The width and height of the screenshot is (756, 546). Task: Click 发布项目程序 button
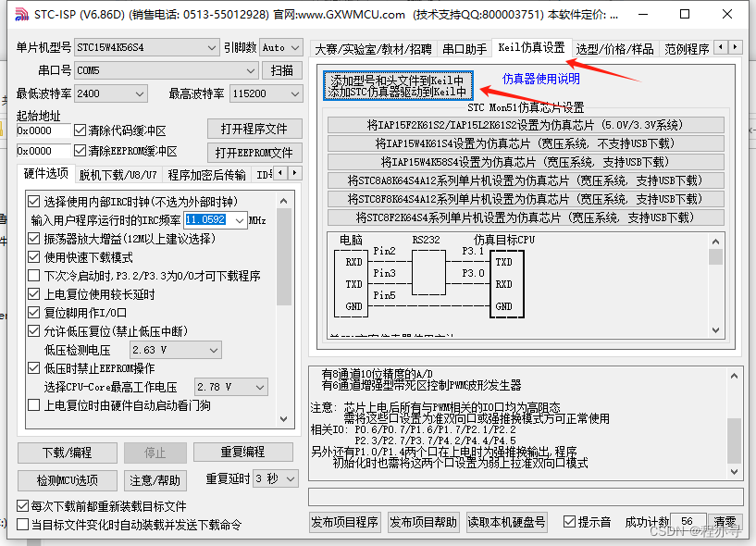(345, 522)
